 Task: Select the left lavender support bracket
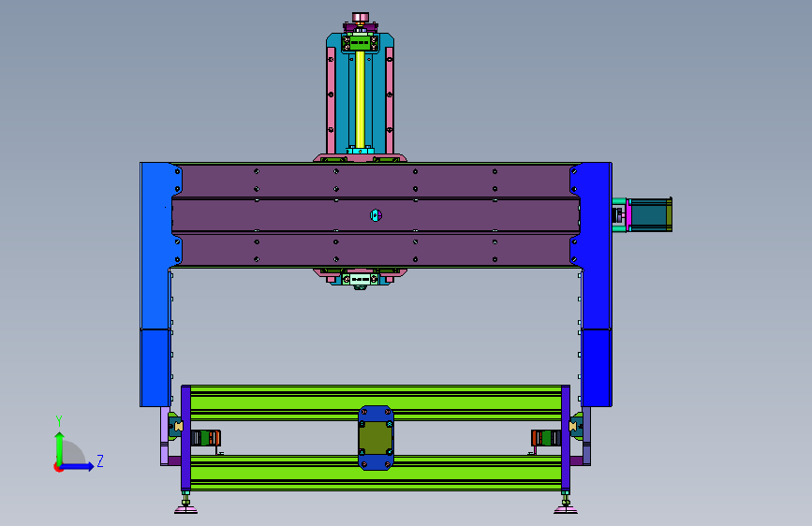pyautogui.click(x=165, y=436)
